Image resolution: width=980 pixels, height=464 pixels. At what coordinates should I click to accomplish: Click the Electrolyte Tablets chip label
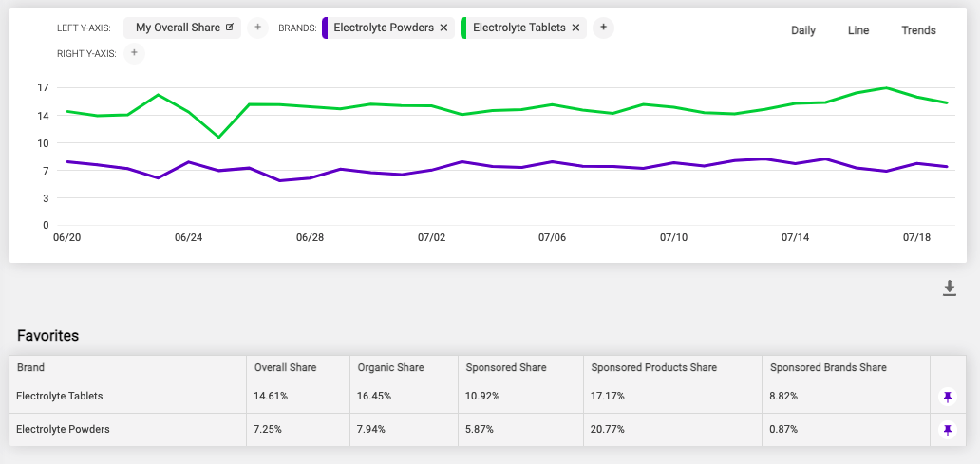[x=519, y=28]
